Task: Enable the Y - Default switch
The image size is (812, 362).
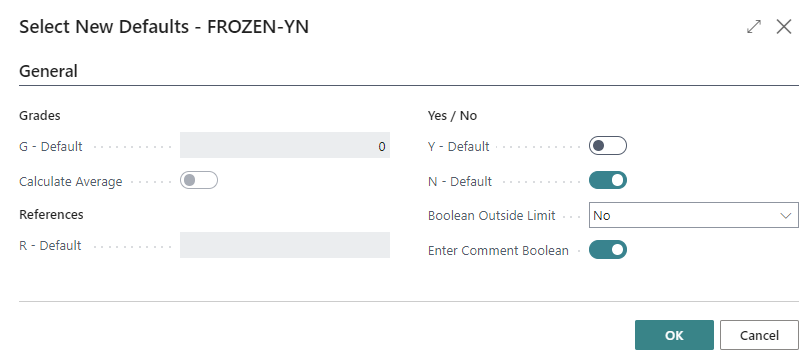Action: pyautogui.click(x=608, y=146)
